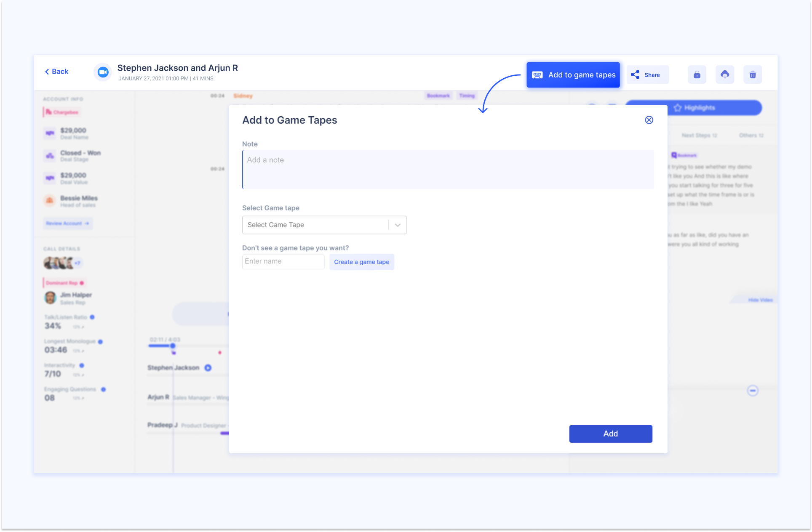
Task: Click Engaging Questions info dot
Action: click(x=103, y=389)
